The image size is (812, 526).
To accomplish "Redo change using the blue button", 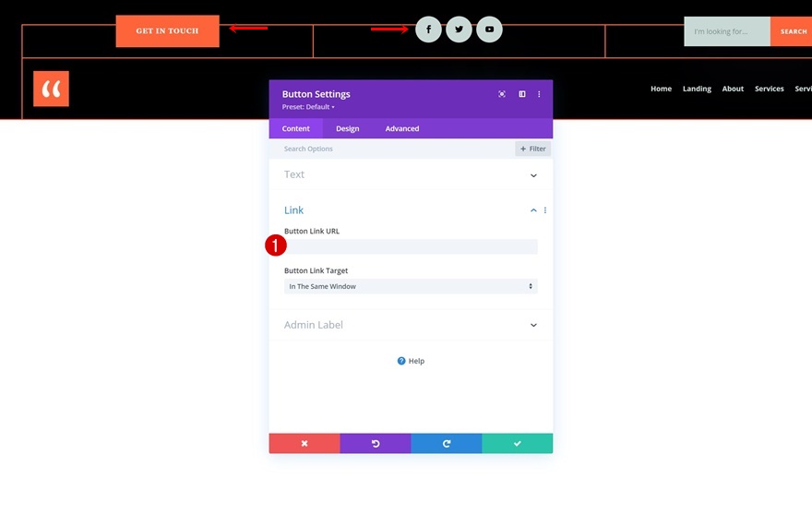I will click(x=447, y=444).
